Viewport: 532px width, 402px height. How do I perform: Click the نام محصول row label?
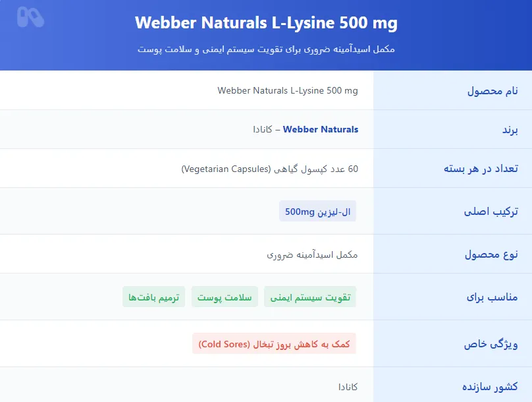click(x=492, y=91)
